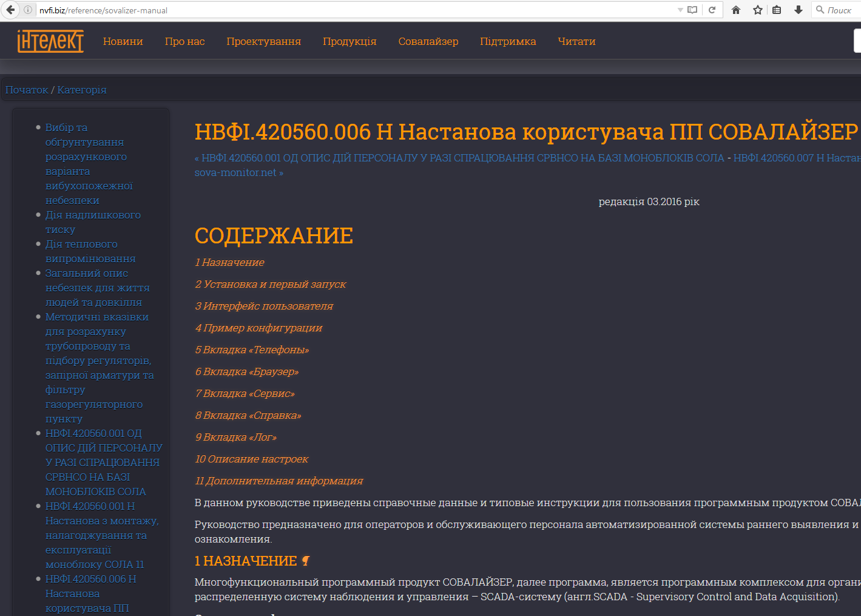Jump to contents item 1 Назначение
861x616 pixels.
[x=229, y=262]
